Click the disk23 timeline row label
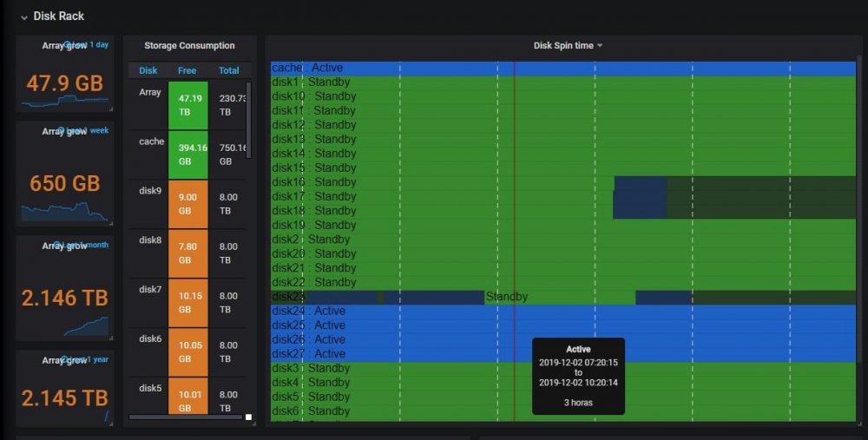868x440 pixels. [x=288, y=297]
